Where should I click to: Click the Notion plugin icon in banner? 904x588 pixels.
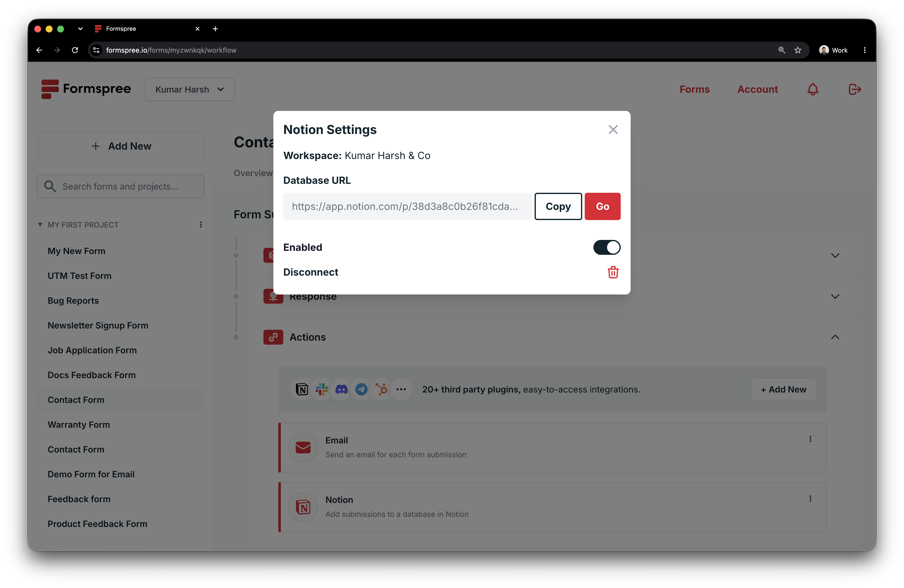pos(302,389)
